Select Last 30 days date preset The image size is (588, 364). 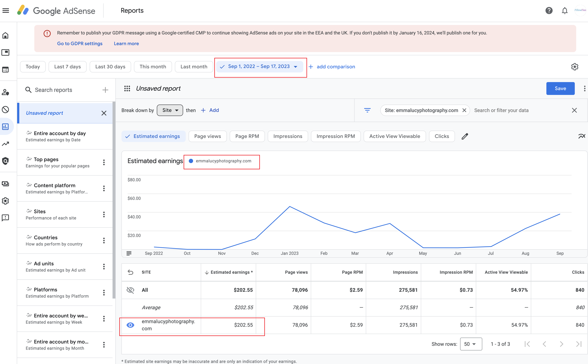pos(110,67)
